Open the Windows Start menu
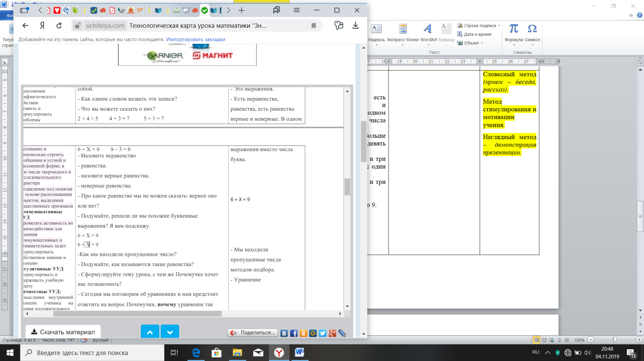Screen dimensions: 644x361 pyautogui.click(x=10, y=353)
